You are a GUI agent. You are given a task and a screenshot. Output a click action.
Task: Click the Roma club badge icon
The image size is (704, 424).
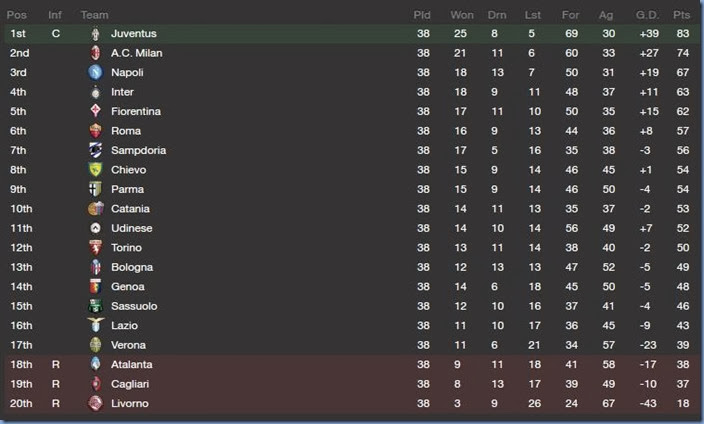pos(96,131)
